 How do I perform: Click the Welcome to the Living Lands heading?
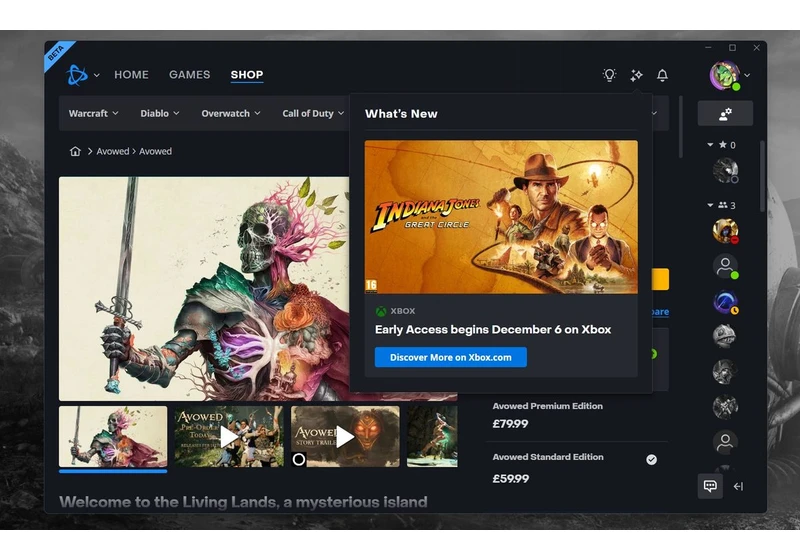(243, 502)
